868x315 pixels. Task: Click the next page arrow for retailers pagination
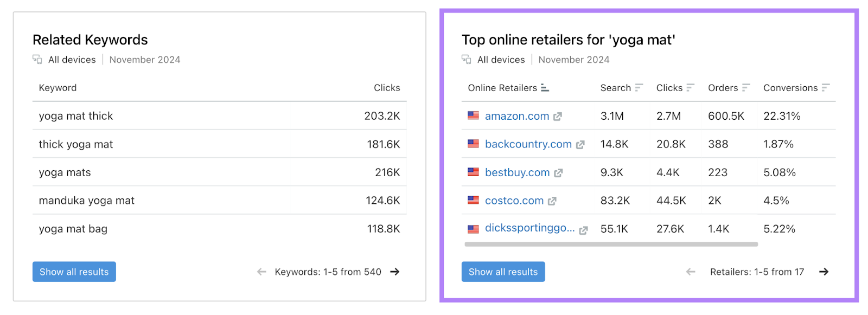824,271
